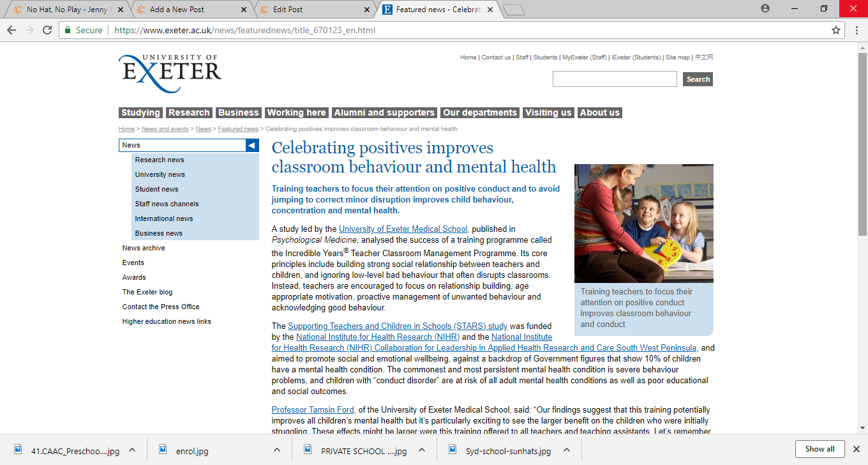Click the browser back arrow

click(11, 30)
